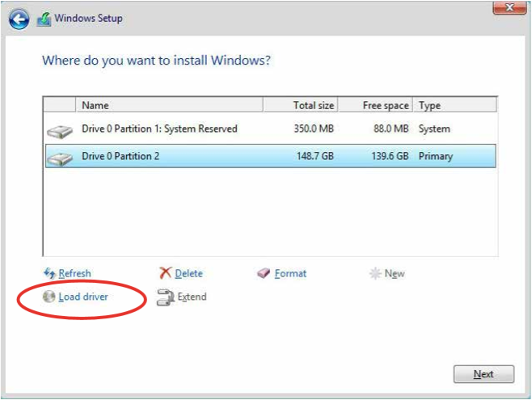Click drive icon for System Reserved partition
Viewport: 532px width, 400px height.
coord(60,130)
